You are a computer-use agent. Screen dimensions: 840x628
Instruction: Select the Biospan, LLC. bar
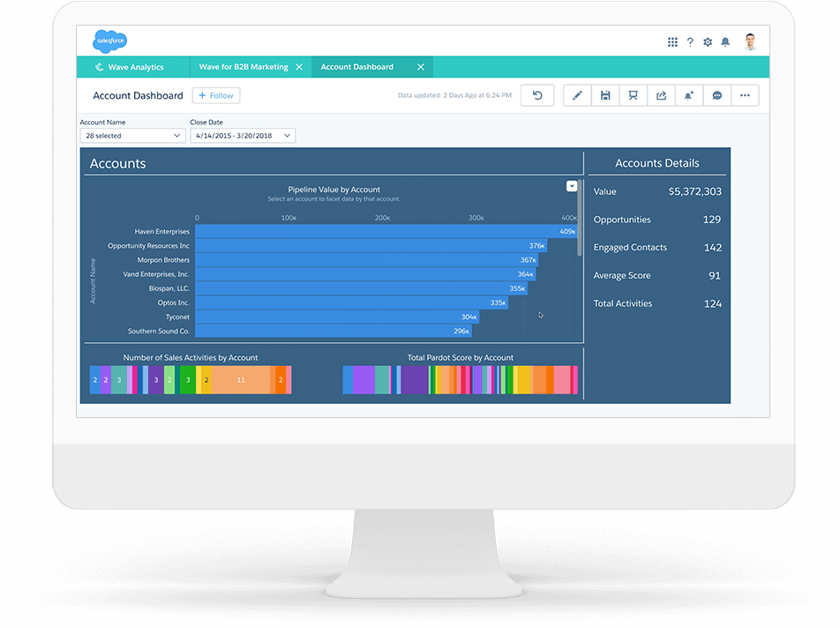coord(361,288)
